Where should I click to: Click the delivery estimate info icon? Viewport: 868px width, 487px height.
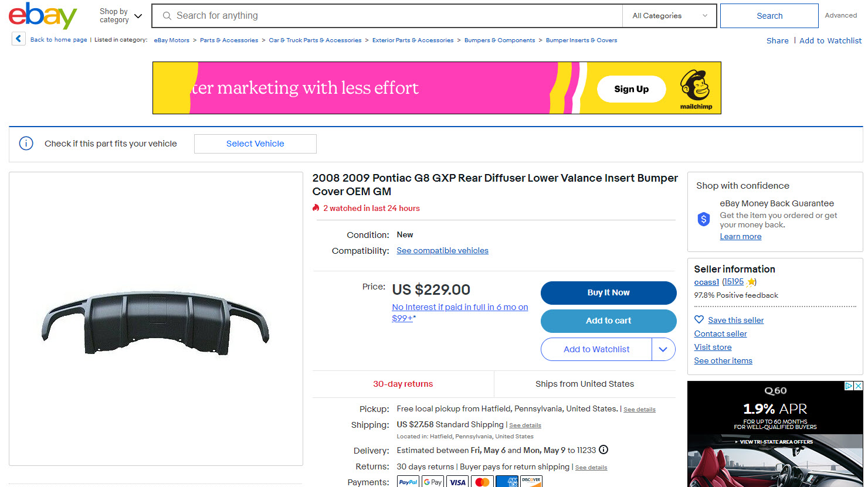pyautogui.click(x=603, y=450)
